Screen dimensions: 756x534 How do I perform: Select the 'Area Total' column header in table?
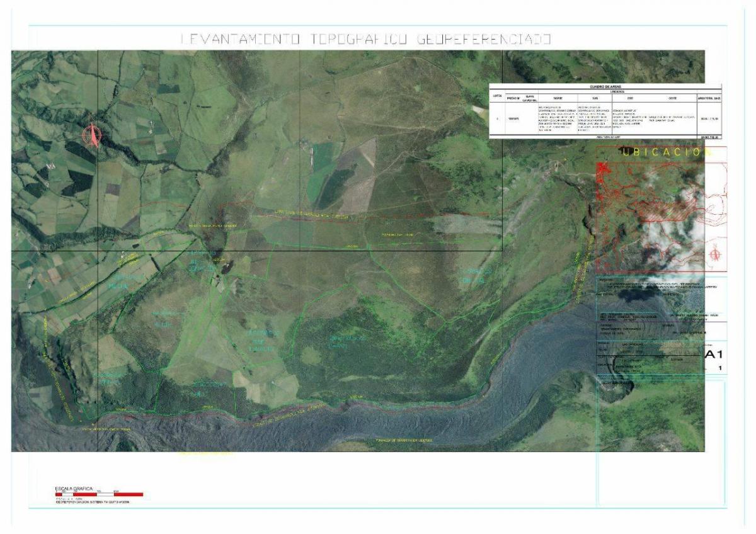(x=708, y=98)
